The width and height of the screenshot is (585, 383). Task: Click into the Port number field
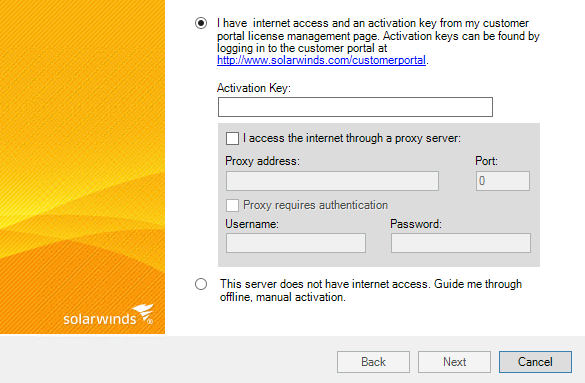[x=503, y=181]
